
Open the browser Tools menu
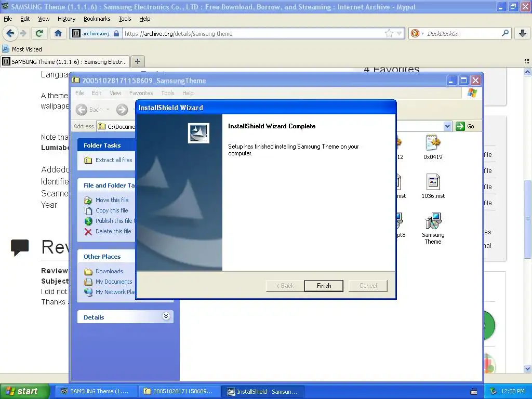(x=125, y=19)
